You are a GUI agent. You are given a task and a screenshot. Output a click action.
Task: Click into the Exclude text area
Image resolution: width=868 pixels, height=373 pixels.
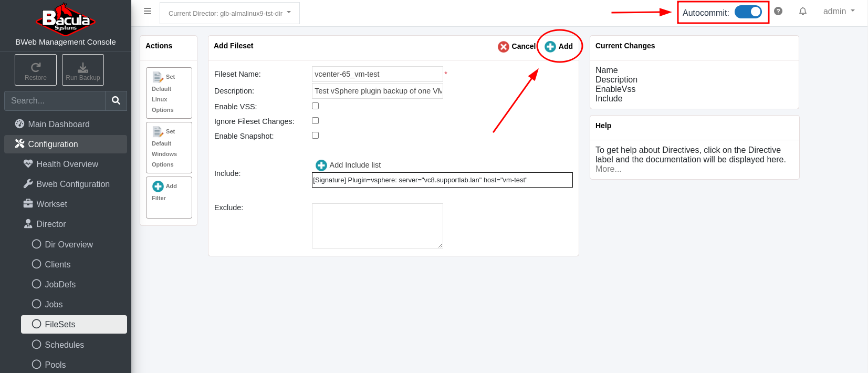pyautogui.click(x=377, y=226)
